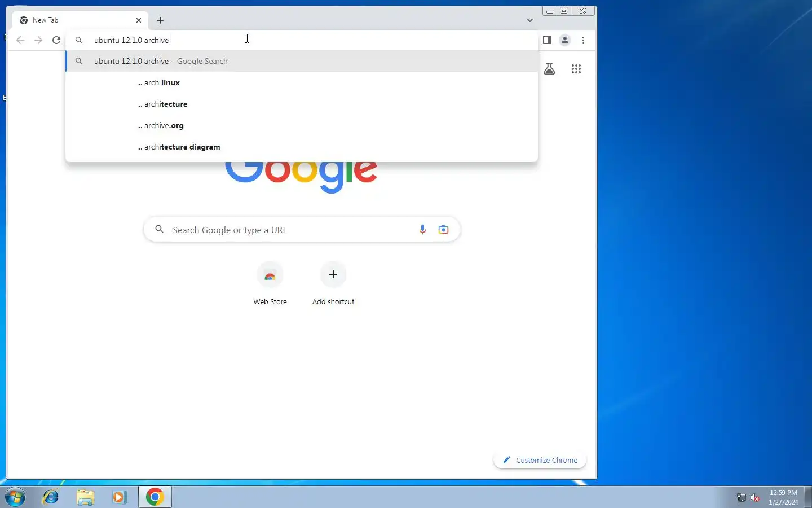Select the 'architecture' suggestion
This screenshot has height=508, width=812.
point(302,104)
